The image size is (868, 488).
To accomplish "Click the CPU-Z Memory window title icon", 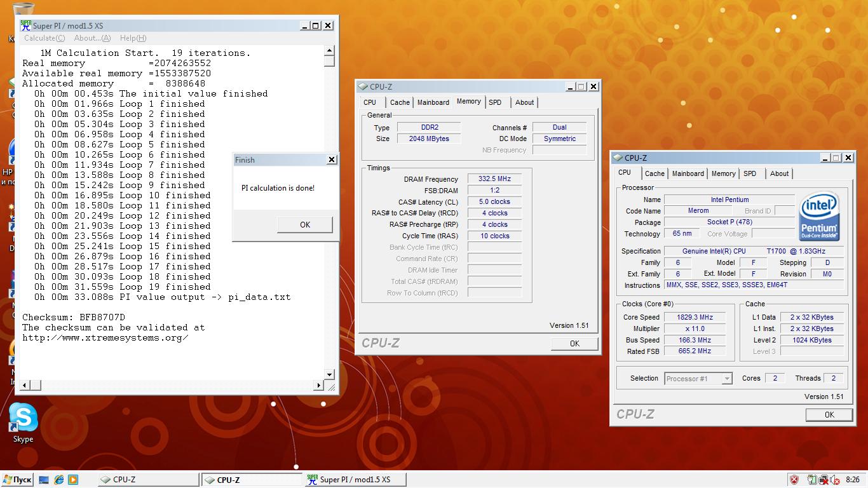I will (363, 86).
